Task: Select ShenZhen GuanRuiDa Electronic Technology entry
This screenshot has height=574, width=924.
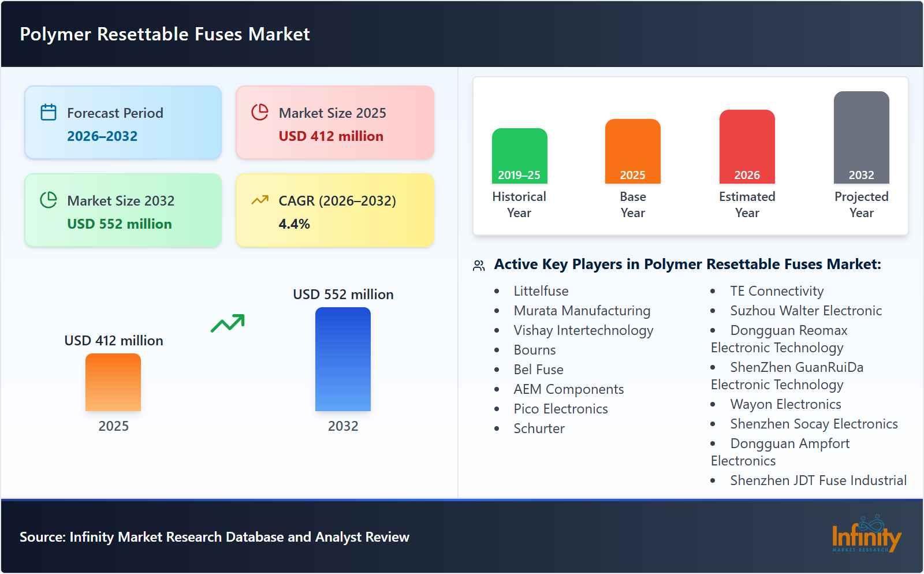Action: [787, 376]
